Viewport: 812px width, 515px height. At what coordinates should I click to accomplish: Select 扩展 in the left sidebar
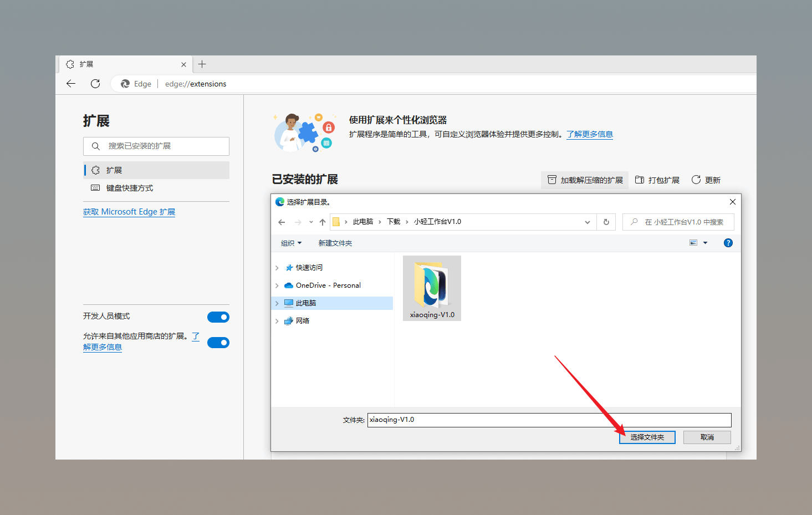pos(156,170)
